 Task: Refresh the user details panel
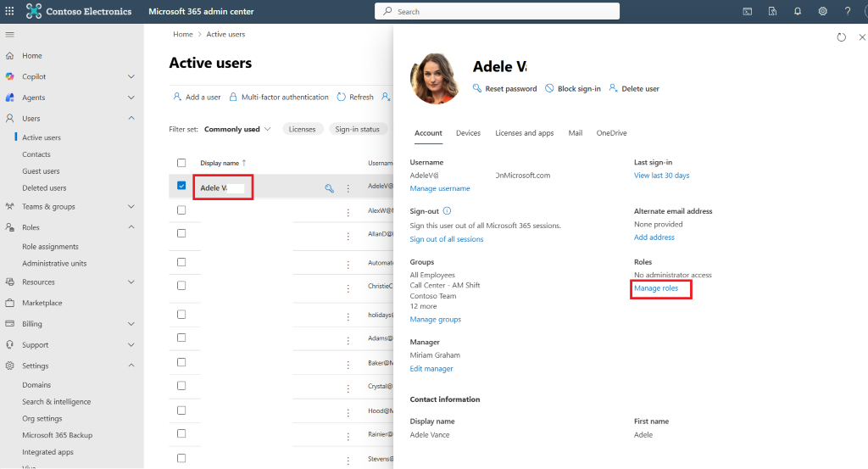click(842, 37)
